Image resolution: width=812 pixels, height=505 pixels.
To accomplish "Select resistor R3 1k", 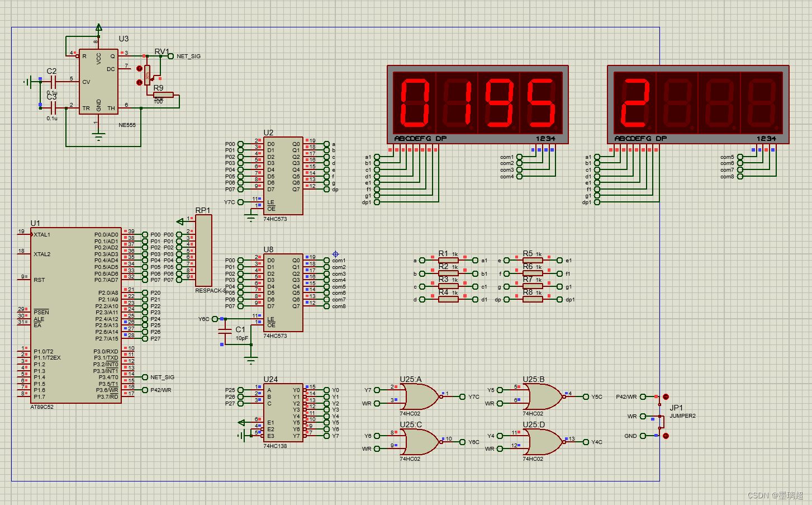I will click(x=448, y=286).
